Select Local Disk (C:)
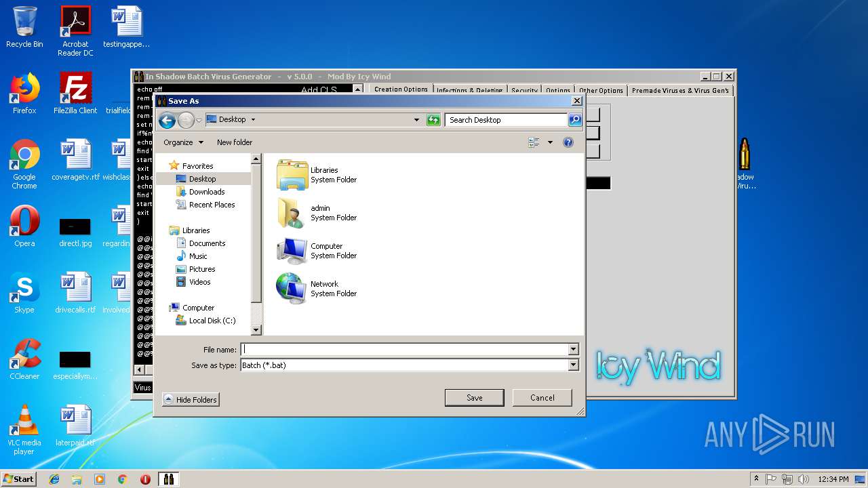 point(212,321)
